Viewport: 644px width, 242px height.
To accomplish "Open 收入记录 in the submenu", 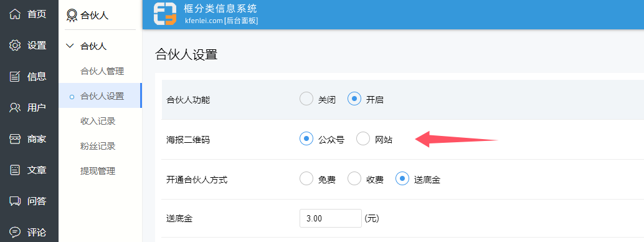I will tap(98, 121).
